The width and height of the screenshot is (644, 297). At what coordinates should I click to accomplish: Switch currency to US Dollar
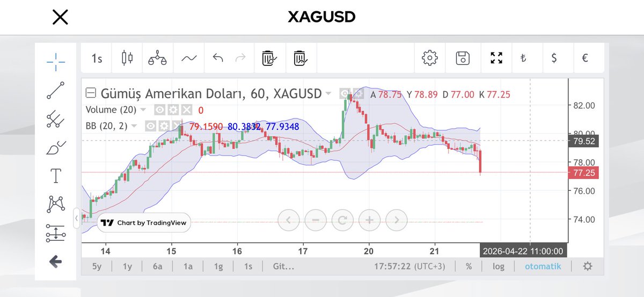[554, 58]
